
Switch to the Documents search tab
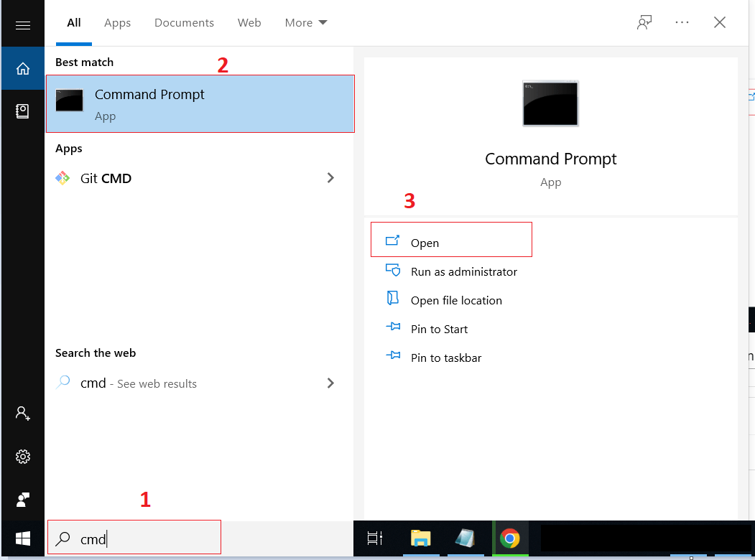(184, 22)
